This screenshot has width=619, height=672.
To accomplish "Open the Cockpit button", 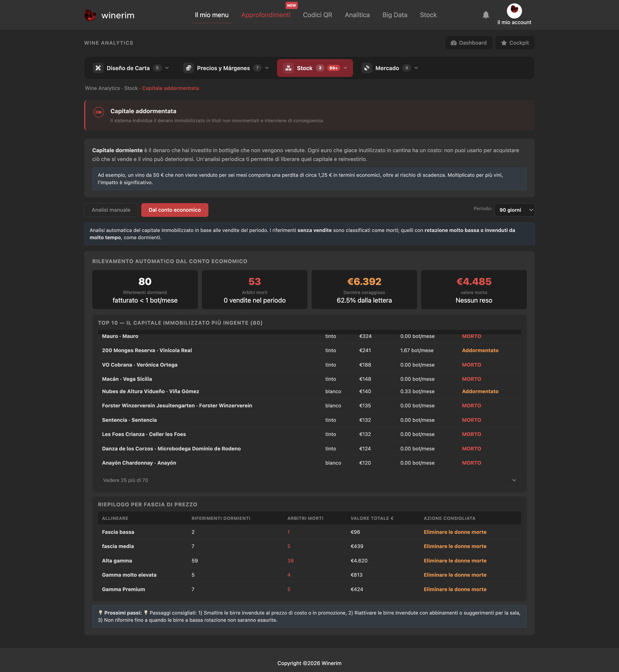I will [515, 43].
